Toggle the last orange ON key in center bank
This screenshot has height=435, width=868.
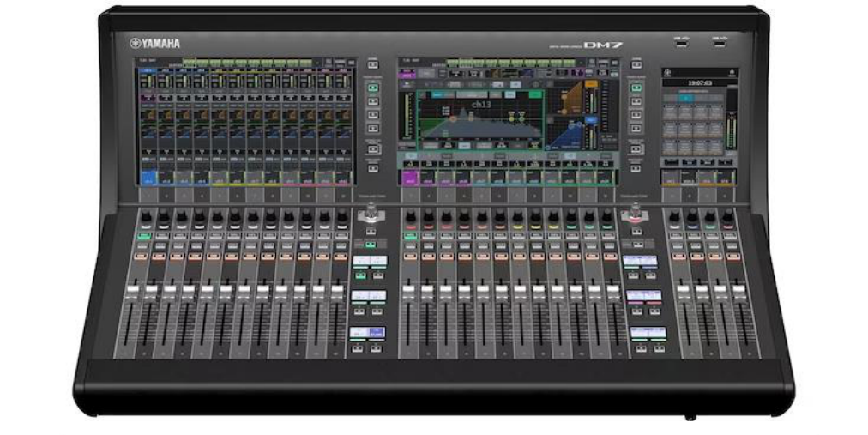(x=610, y=257)
